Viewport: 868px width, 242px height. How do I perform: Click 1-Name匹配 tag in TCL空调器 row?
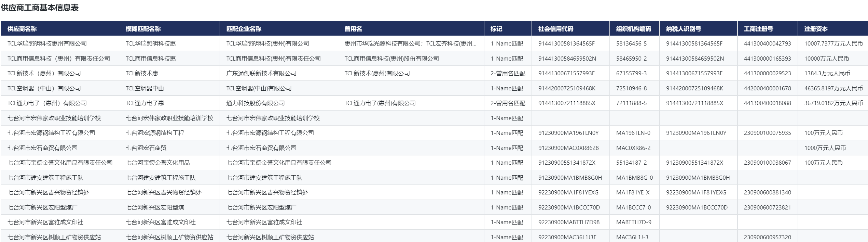coord(507,88)
